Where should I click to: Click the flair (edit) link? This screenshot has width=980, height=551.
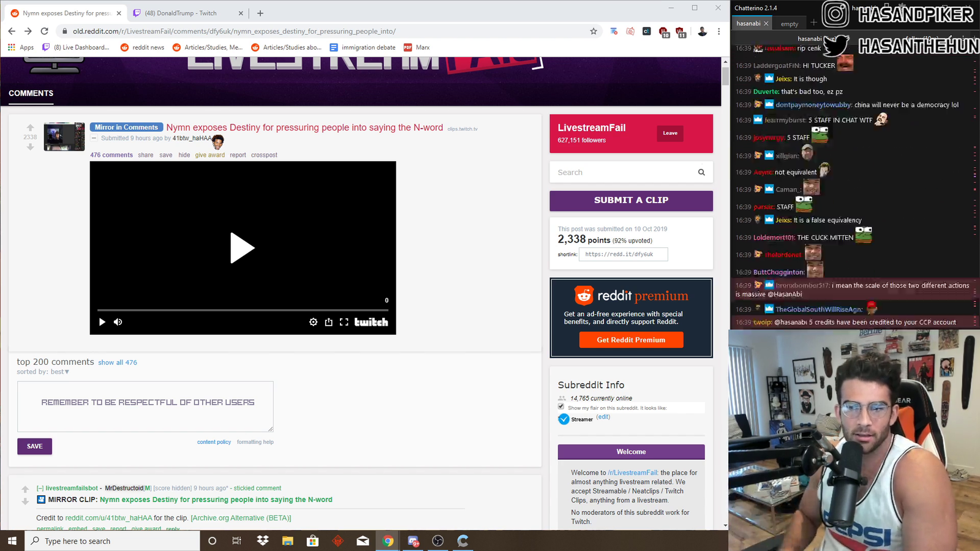click(x=603, y=417)
